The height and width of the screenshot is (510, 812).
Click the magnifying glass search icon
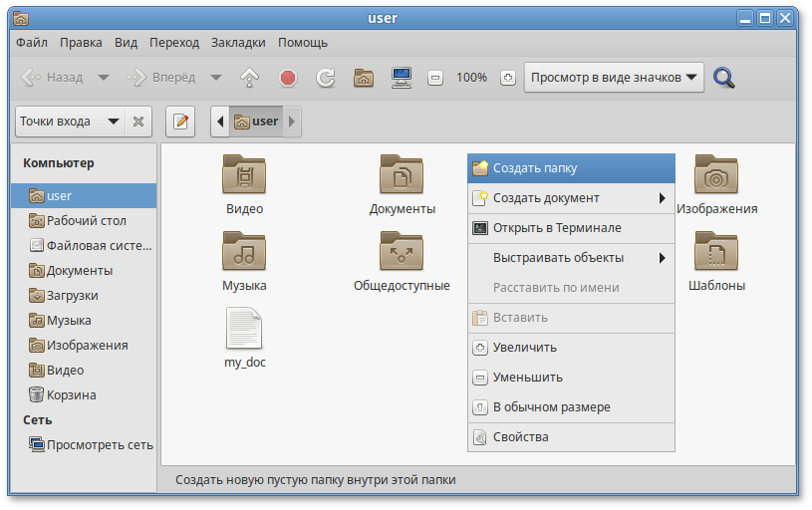tap(724, 78)
